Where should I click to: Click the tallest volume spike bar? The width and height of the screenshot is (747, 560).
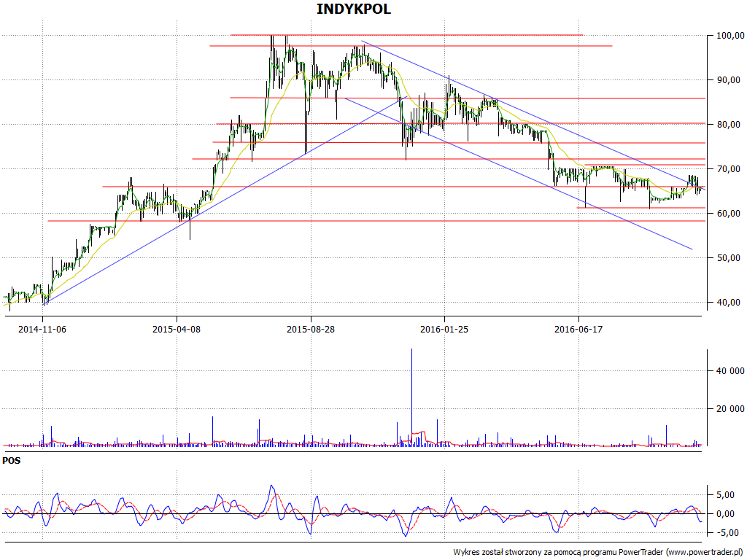tap(411, 397)
